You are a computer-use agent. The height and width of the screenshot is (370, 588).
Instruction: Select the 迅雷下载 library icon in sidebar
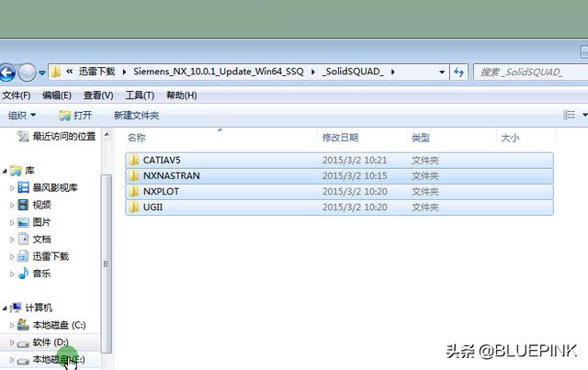23,256
